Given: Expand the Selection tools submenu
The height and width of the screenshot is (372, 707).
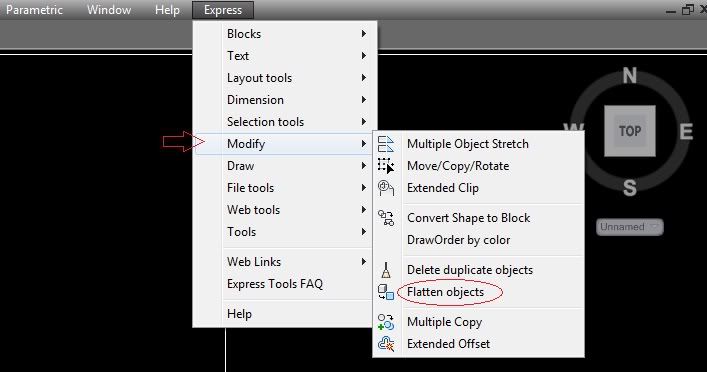Looking at the screenshot, I should point(285,122).
